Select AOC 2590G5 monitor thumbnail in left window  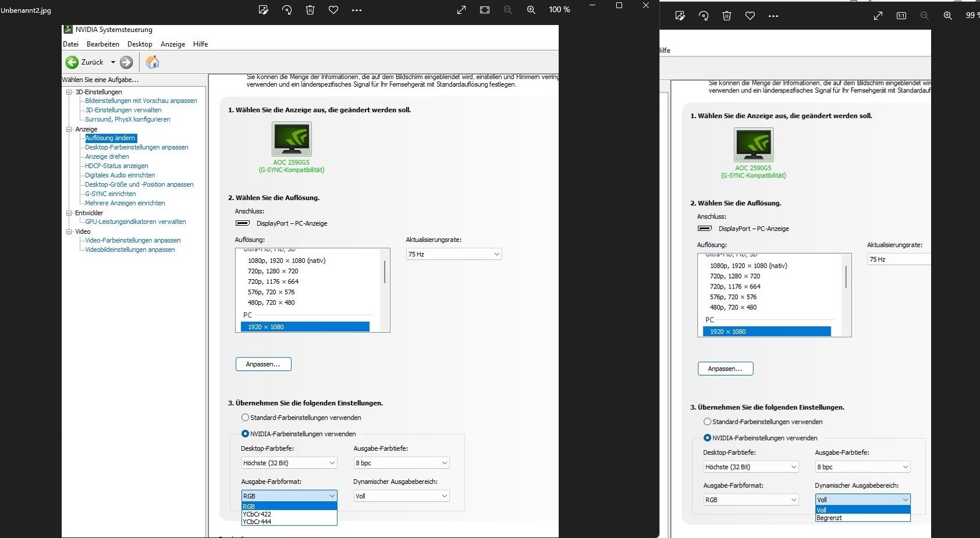(x=292, y=139)
